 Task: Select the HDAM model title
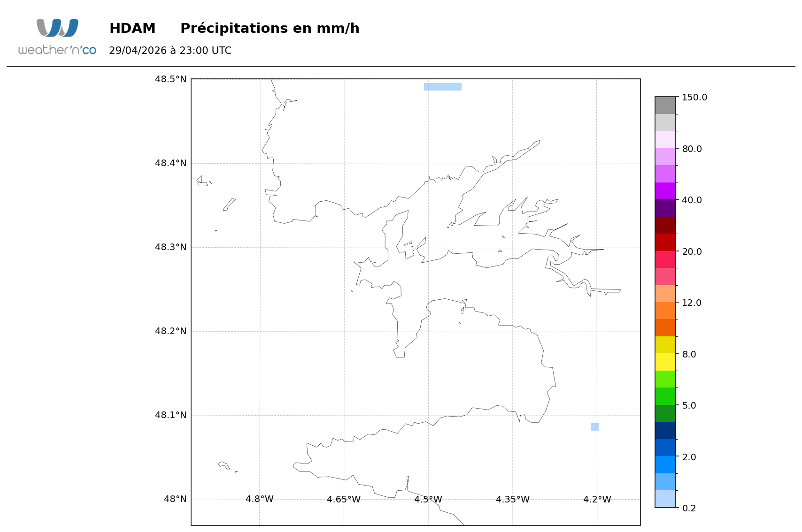coord(132,29)
